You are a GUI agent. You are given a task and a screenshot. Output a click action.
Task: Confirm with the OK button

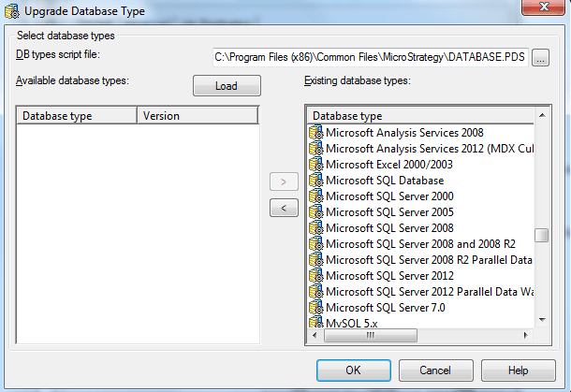(x=353, y=370)
